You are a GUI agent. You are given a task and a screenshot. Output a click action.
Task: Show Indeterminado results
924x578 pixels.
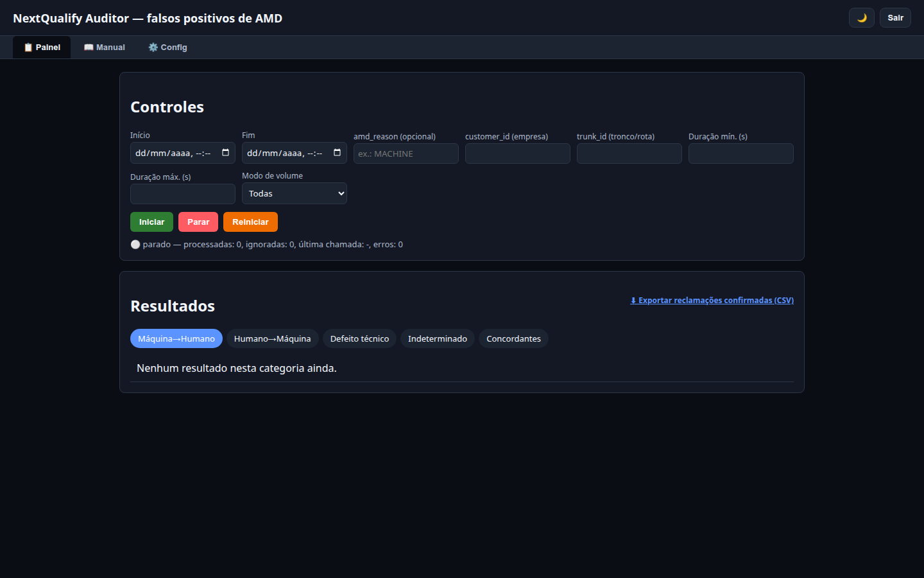point(438,338)
